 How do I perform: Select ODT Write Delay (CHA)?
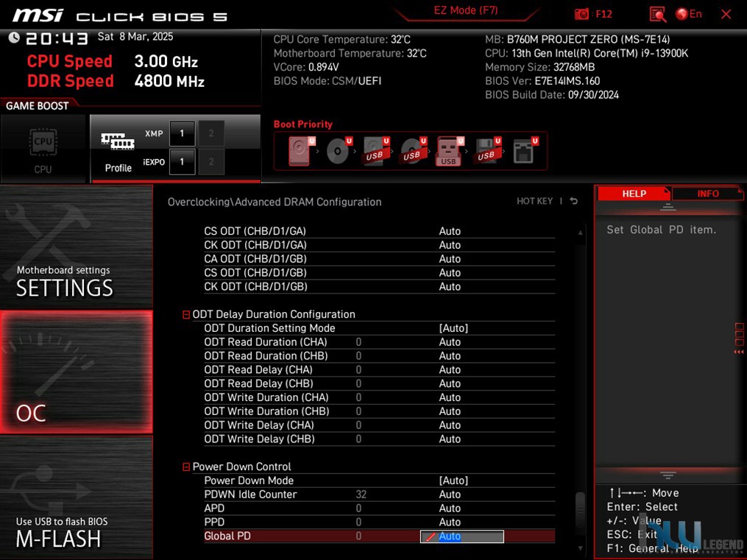(x=379, y=425)
